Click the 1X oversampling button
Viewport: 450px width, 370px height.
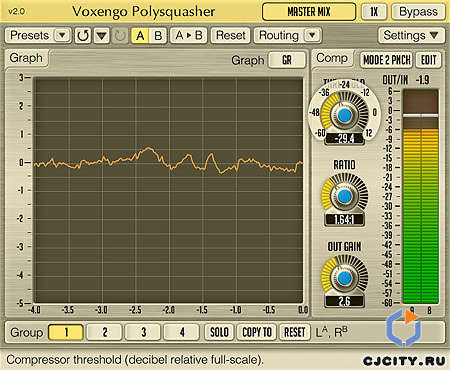374,12
